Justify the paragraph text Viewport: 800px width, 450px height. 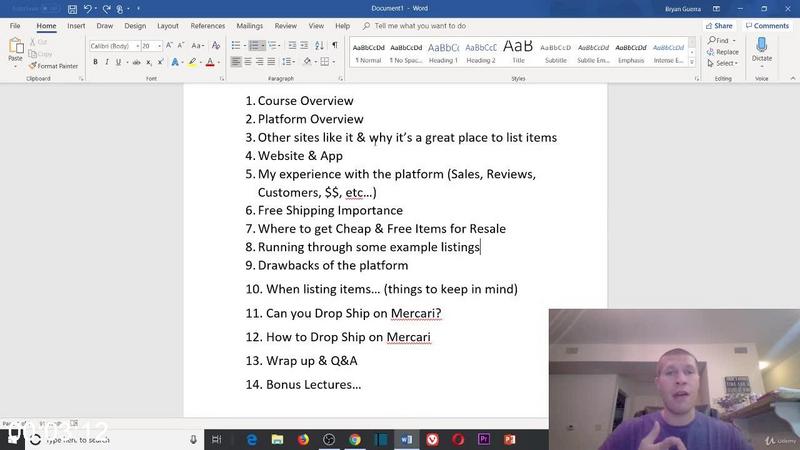click(271, 62)
